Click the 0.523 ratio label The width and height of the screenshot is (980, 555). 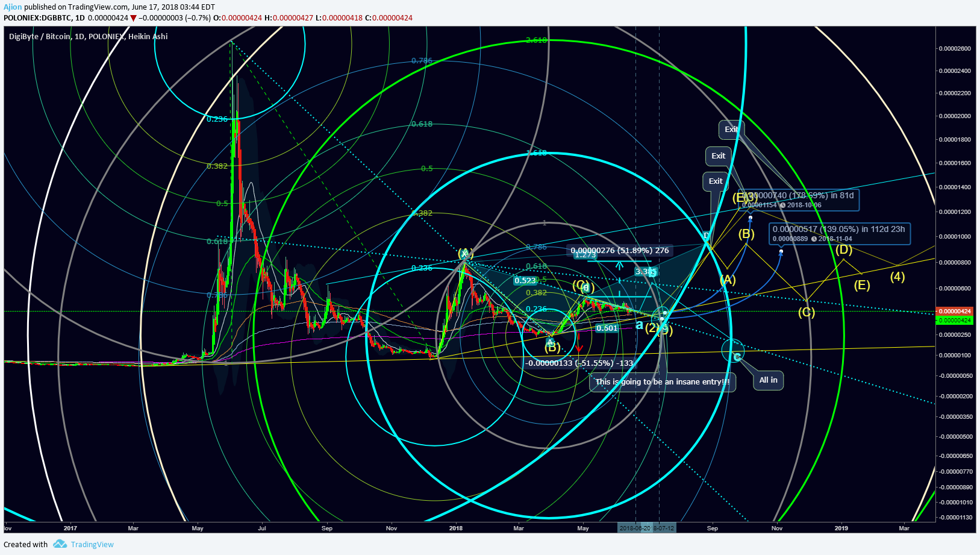tap(525, 281)
